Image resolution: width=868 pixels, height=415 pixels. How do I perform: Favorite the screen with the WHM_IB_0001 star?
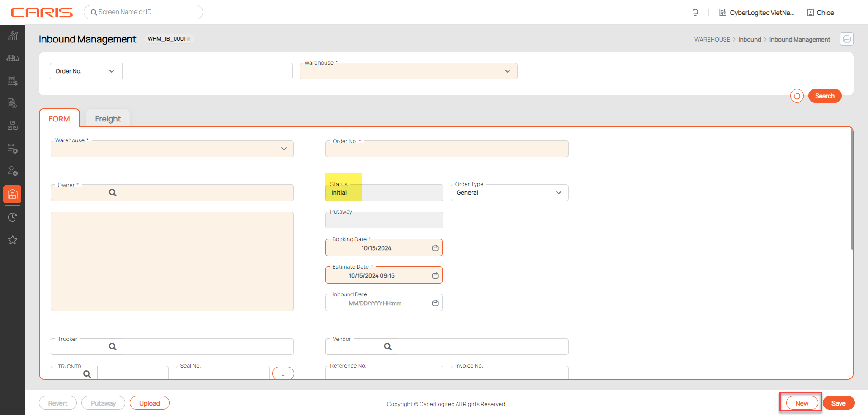[189, 39]
